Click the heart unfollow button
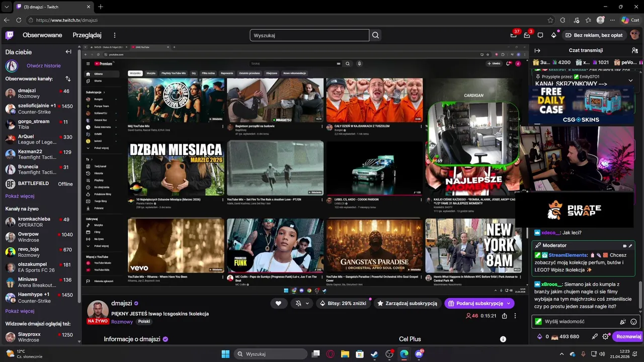644x362 pixels. pos(278,303)
